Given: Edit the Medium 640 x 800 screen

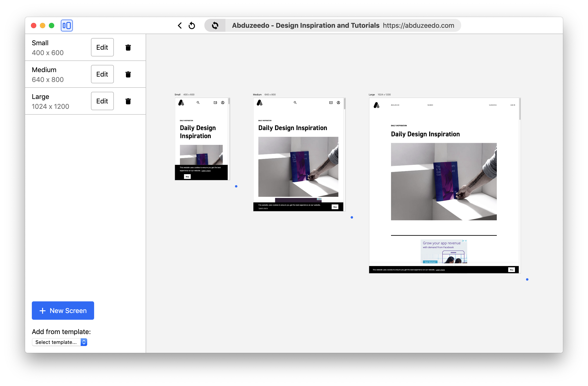Looking at the screenshot, I should [102, 74].
